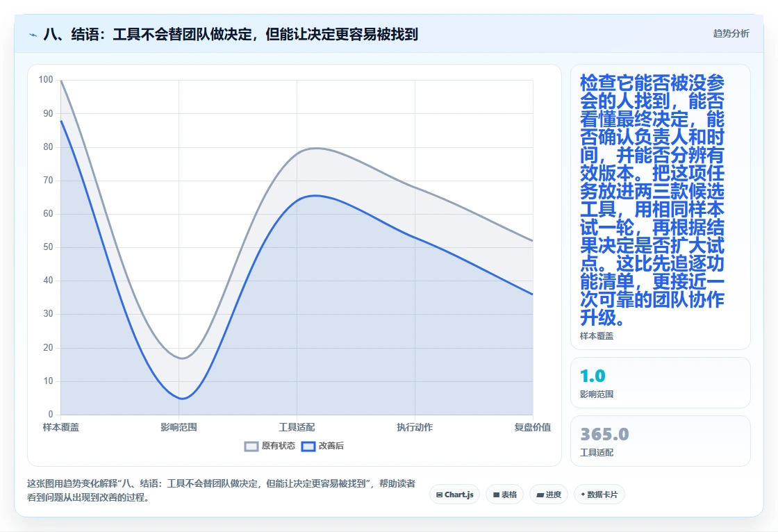
Task: Click the 表格 tag button
Action: tap(504, 494)
